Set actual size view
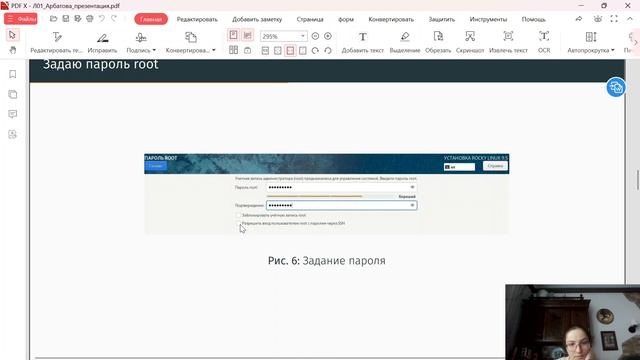This screenshot has width=640, height=360. pyautogui.click(x=265, y=51)
